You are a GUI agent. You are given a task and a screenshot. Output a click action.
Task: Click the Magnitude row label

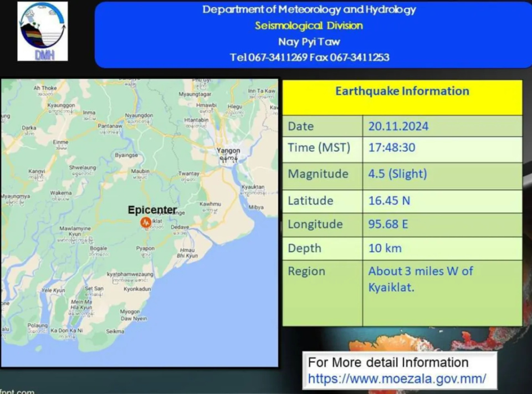(318, 174)
